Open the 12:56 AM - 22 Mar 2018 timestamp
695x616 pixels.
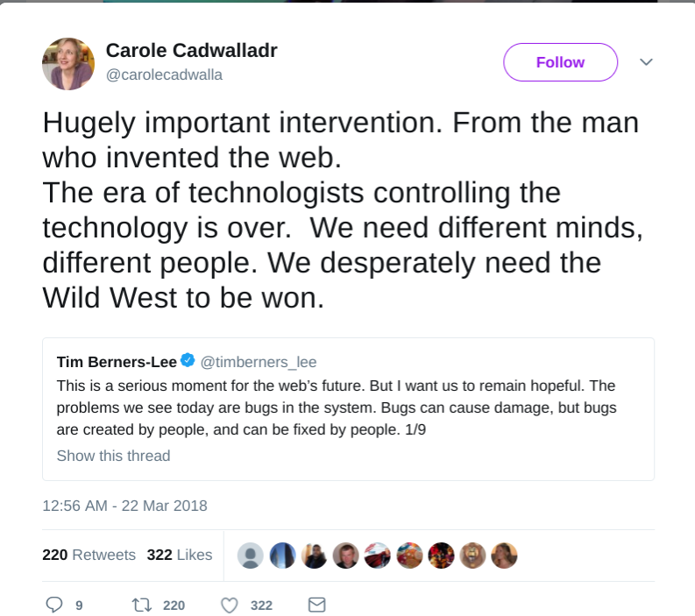pyautogui.click(x=124, y=506)
